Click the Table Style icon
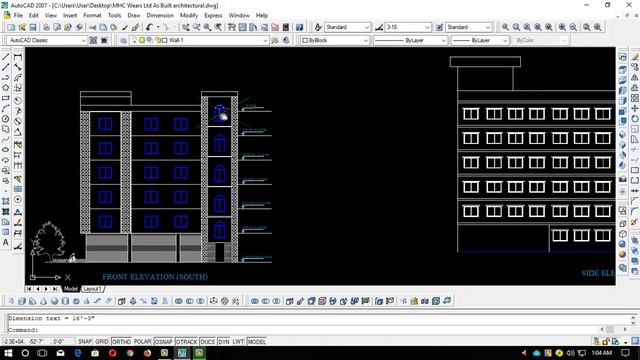Screen dimensions: 640x360 (439, 27)
